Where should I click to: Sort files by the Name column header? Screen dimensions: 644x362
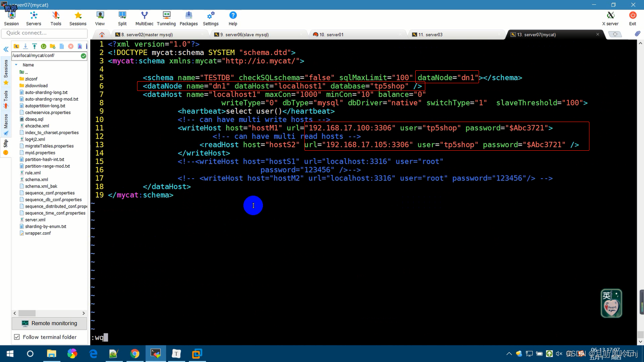(28, 65)
